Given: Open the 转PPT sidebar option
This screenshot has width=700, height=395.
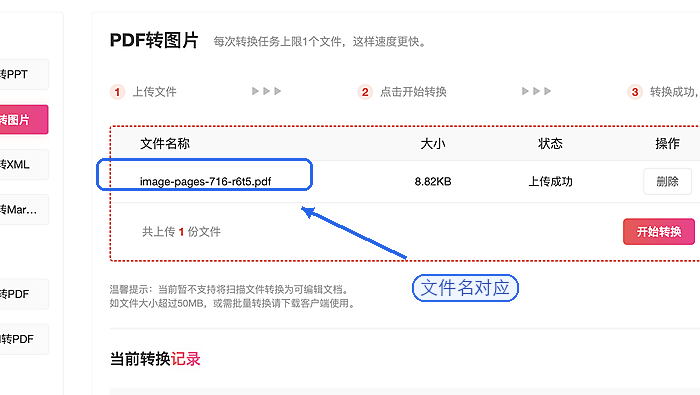Looking at the screenshot, I should point(23,74).
